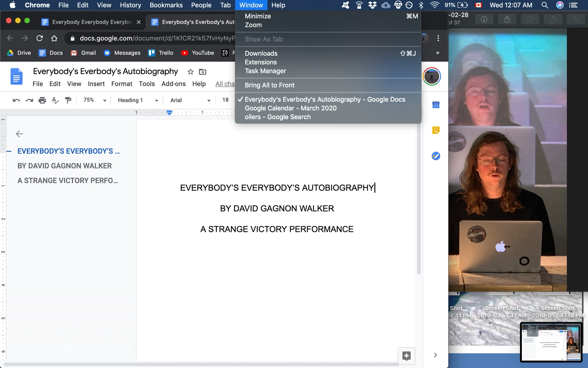Select Bring All to Front
This screenshot has width=588, height=368.
point(328,85)
